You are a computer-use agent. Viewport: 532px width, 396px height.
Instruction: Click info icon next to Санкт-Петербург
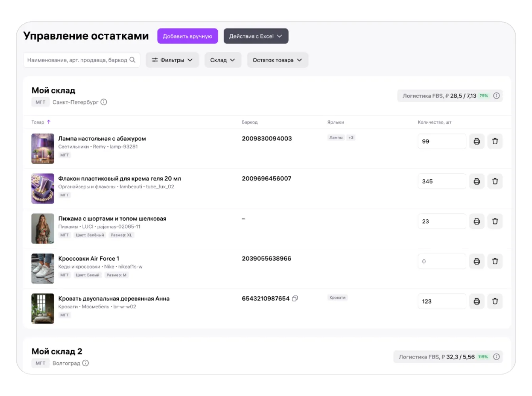coord(104,102)
